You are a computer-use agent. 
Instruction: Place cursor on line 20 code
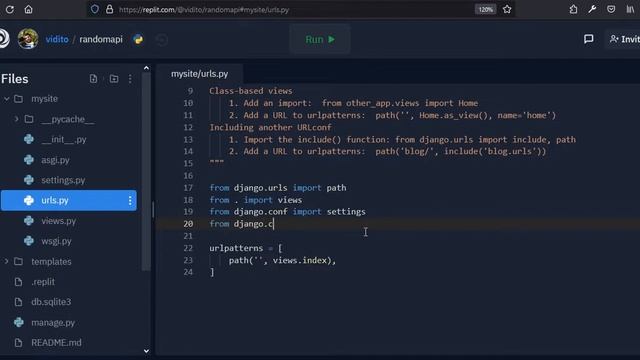click(241, 224)
